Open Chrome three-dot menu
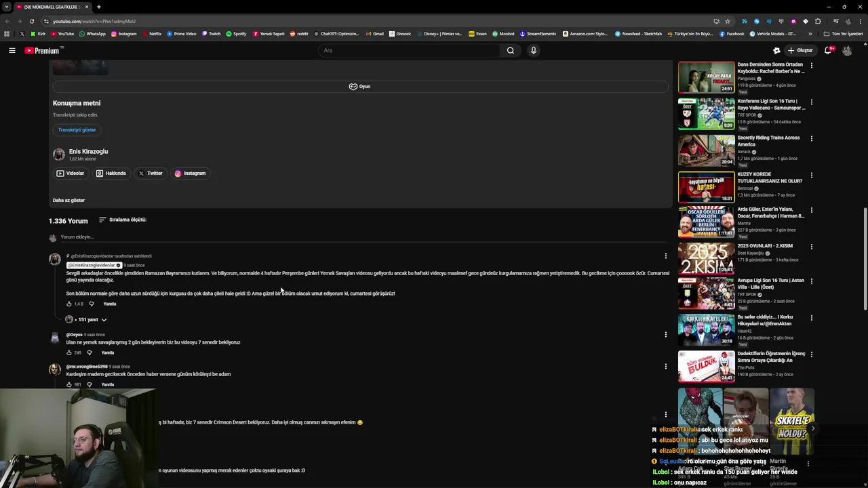Screen dimensions: 868x488 tap(861, 21)
